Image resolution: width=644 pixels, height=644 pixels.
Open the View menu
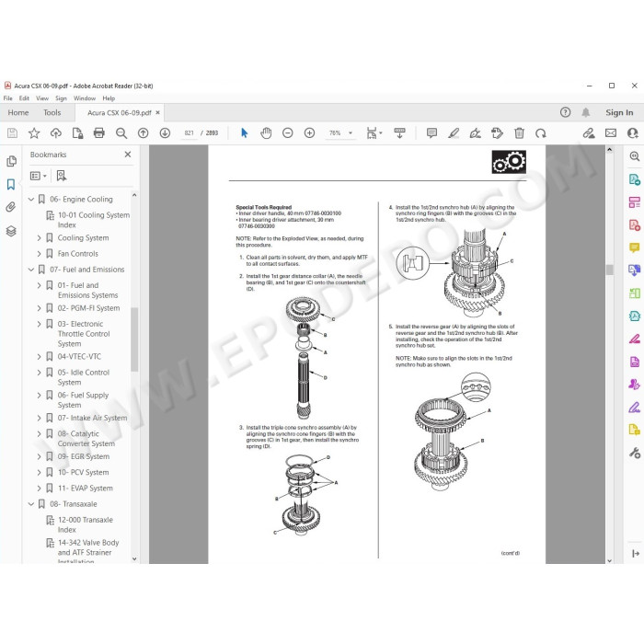[x=42, y=98]
